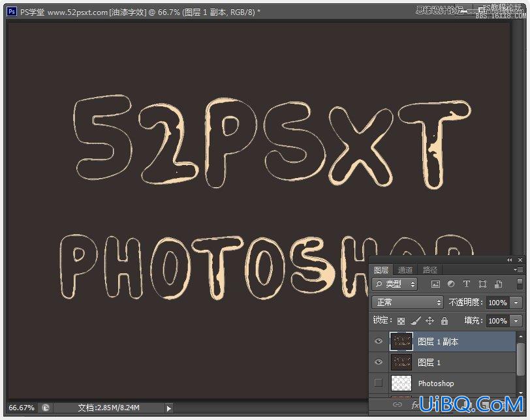Click layers list scrollbar up arrow

point(521,337)
